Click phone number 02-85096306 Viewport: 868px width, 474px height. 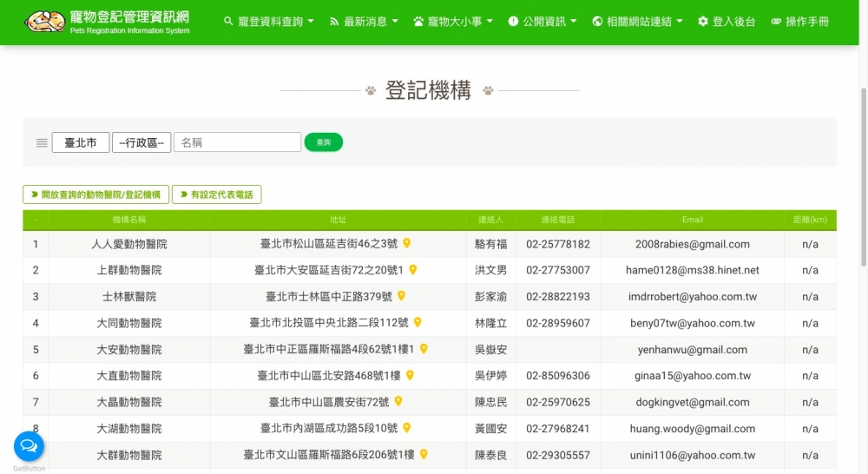coord(558,375)
